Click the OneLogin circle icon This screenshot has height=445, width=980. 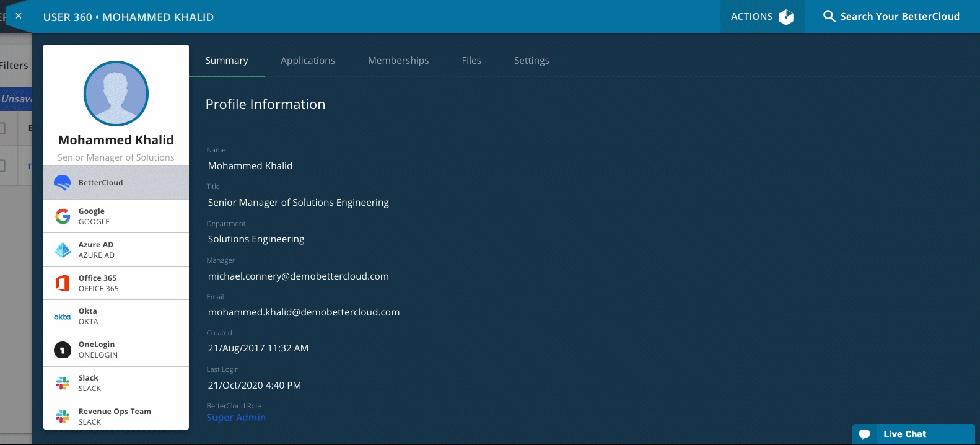click(63, 350)
